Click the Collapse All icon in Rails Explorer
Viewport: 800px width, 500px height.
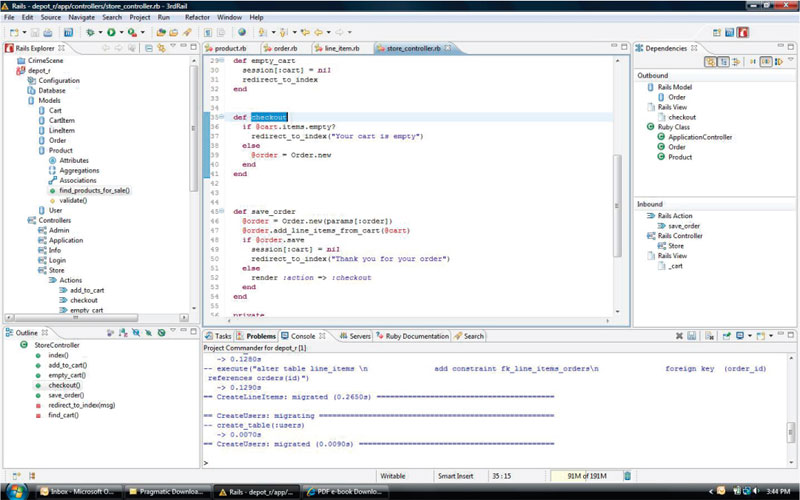click(x=148, y=48)
